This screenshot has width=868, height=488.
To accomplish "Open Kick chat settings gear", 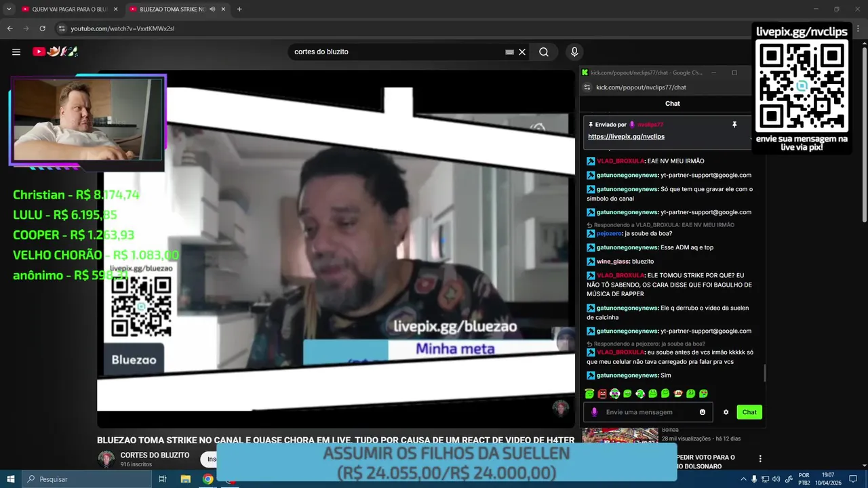I will [726, 412].
